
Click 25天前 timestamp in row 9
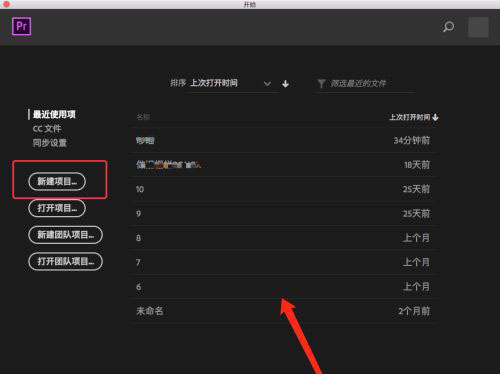click(x=416, y=214)
